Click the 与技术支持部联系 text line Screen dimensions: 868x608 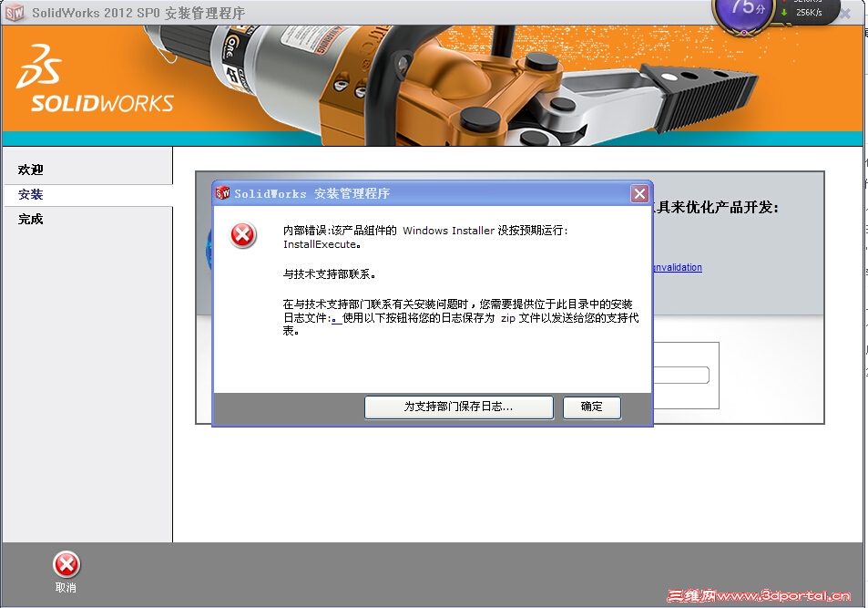330,273
